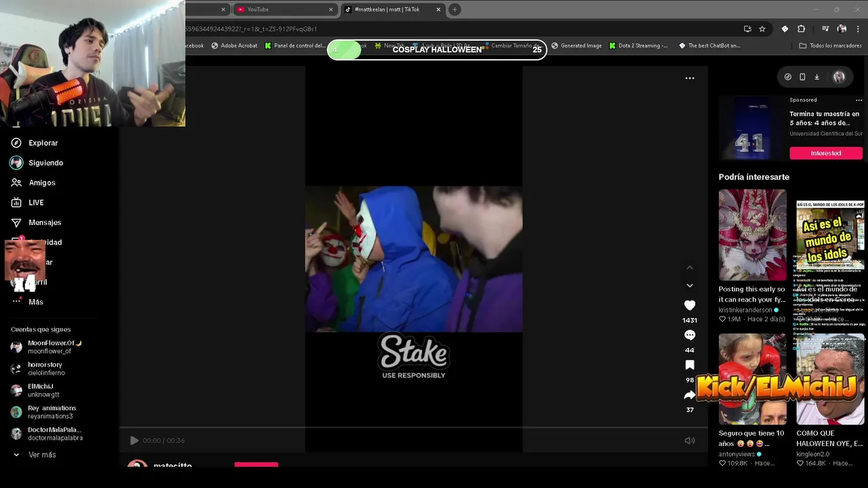The width and height of the screenshot is (868, 488).
Task: Click 'Seguro que tiene 10 años' caption
Action: 751,439
